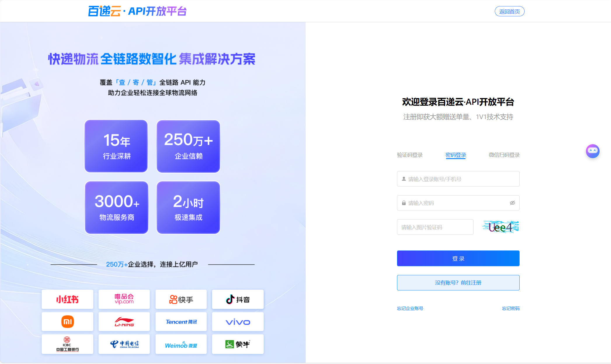Click 没有账号？前往注册 button
Viewport: 611px width, 364px height.
(458, 282)
